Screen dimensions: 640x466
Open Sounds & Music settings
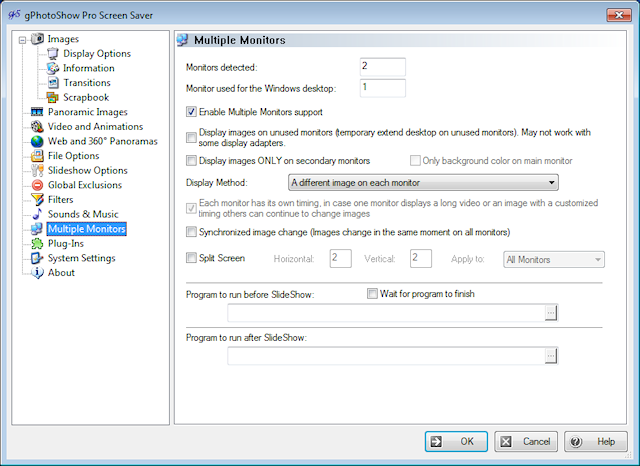click(x=83, y=214)
